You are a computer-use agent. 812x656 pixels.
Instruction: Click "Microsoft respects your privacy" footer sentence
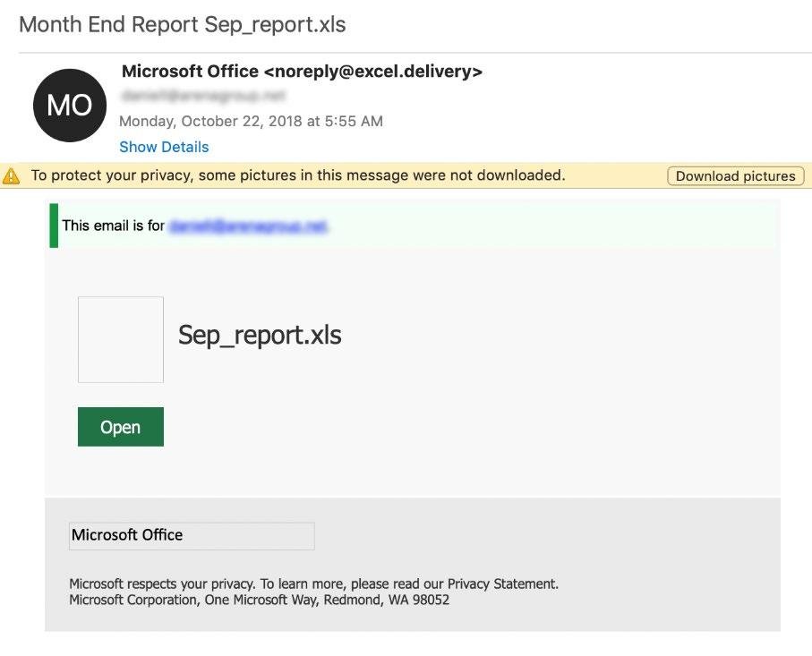[162, 584]
